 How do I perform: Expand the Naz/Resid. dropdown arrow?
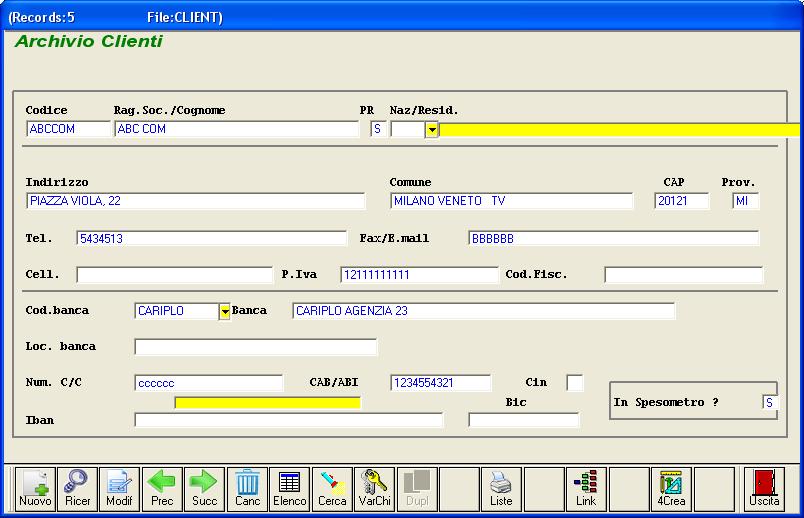pos(432,129)
